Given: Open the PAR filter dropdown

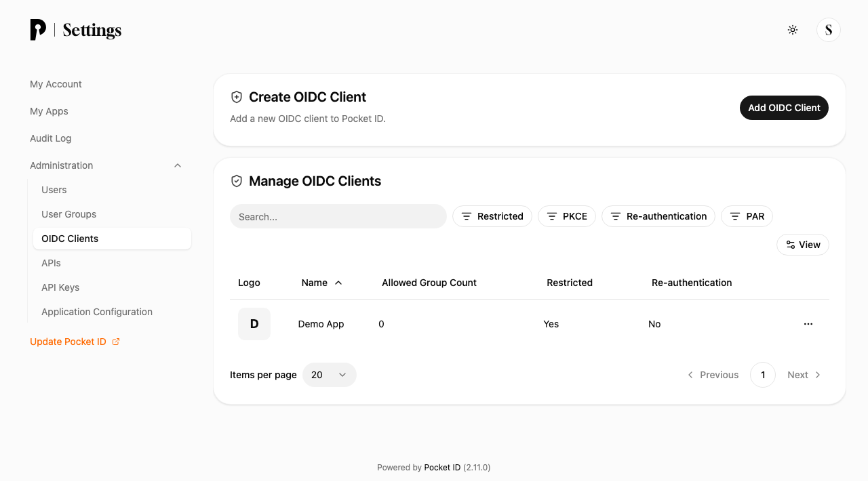Looking at the screenshot, I should (x=747, y=216).
